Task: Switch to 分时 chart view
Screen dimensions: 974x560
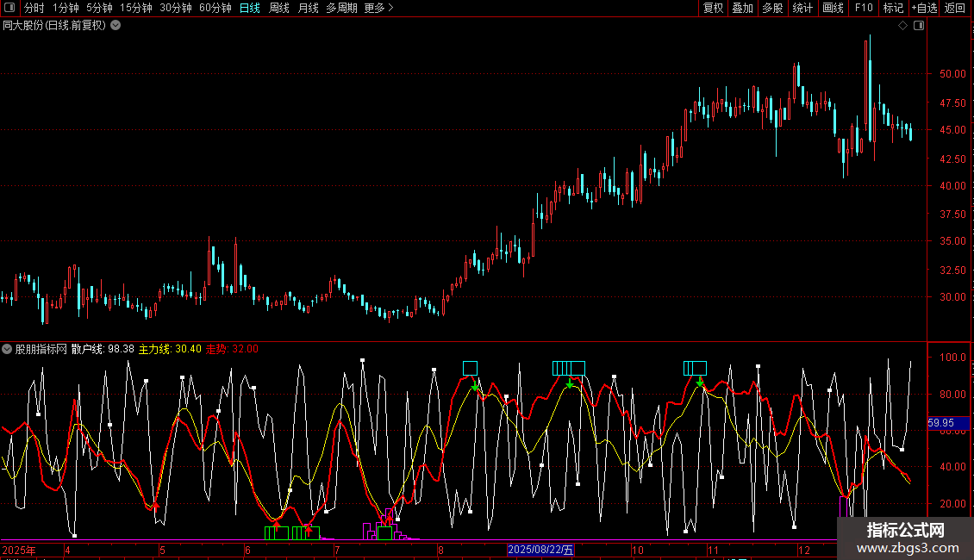Action: [x=34, y=8]
